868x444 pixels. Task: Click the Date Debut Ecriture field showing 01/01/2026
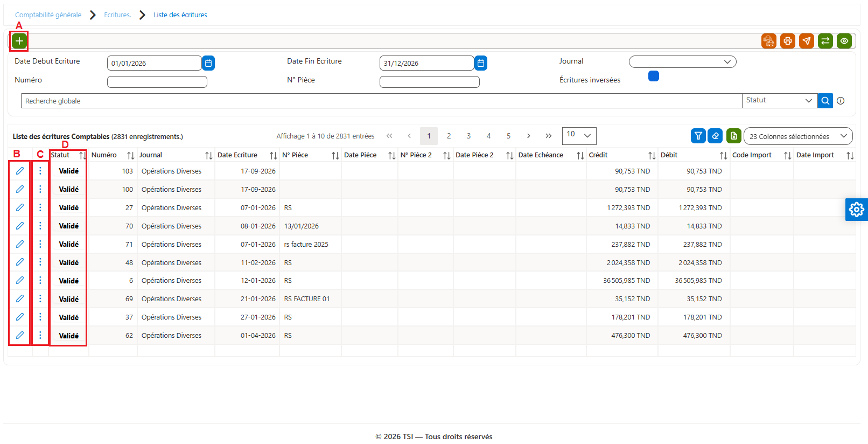coord(155,63)
